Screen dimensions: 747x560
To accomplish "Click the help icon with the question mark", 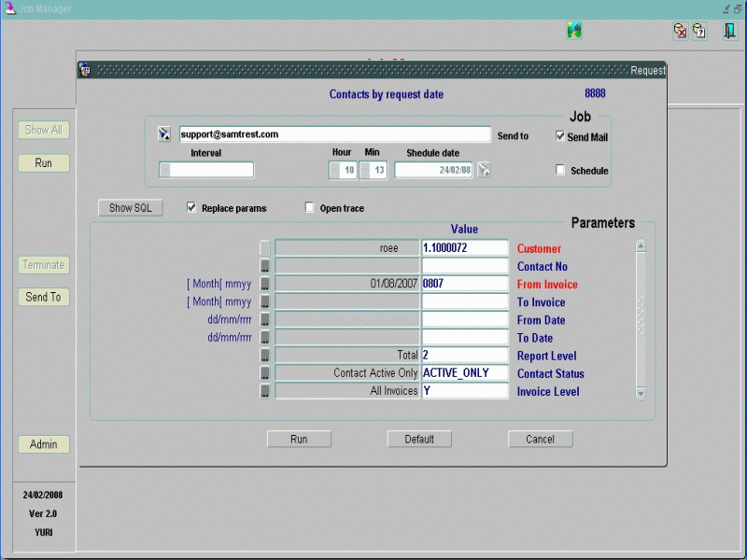I will [x=699, y=31].
